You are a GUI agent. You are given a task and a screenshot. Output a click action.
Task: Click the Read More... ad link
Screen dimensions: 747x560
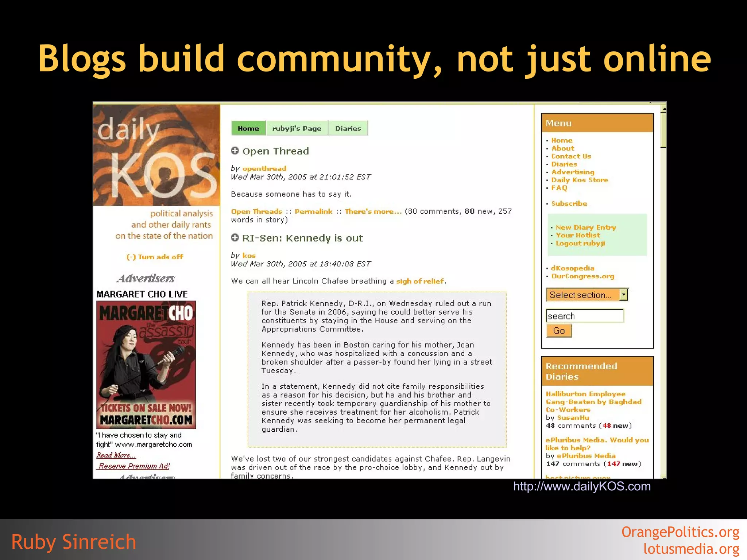[116, 455]
